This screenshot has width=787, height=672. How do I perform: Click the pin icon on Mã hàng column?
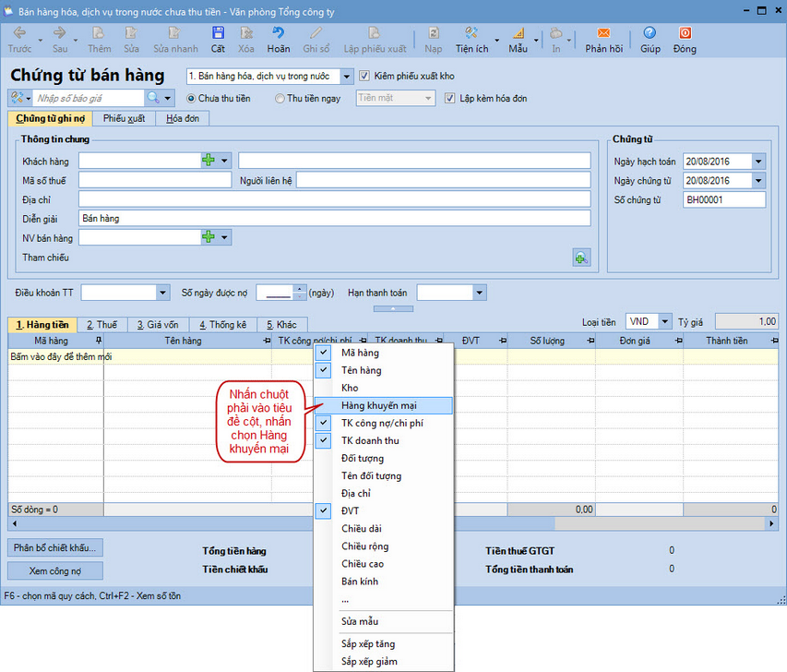(99, 341)
